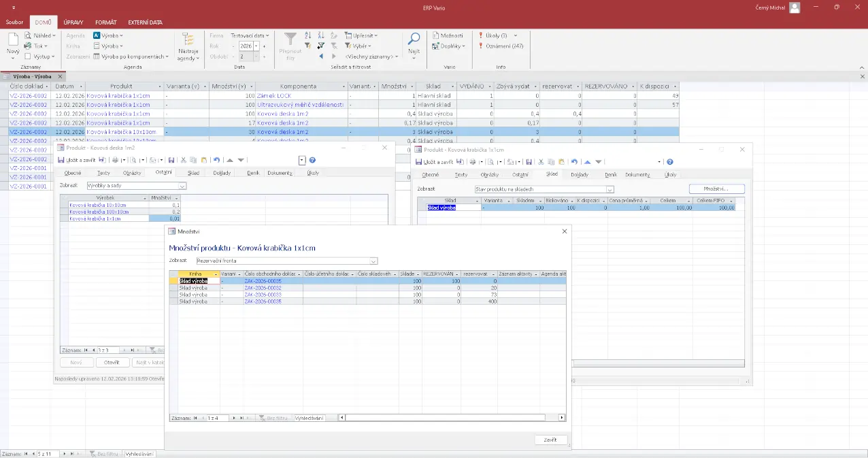The height and width of the screenshot is (458, 868).
Task: Open the Výrobky a sady dropdown
Action: point(182,185)
